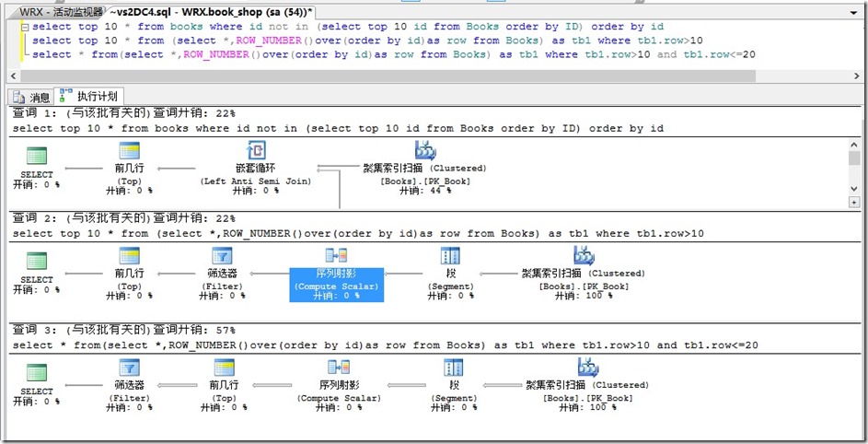Collapse the SQL code outline region
Image resolution: width=868 pixels, height=444 pixels.
(x=24, y=27)
